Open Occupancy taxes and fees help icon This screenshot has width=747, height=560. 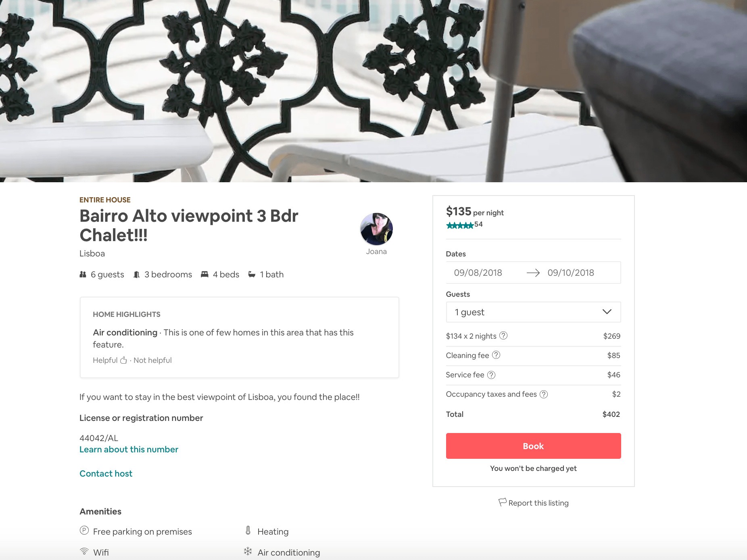pos(544,394)
